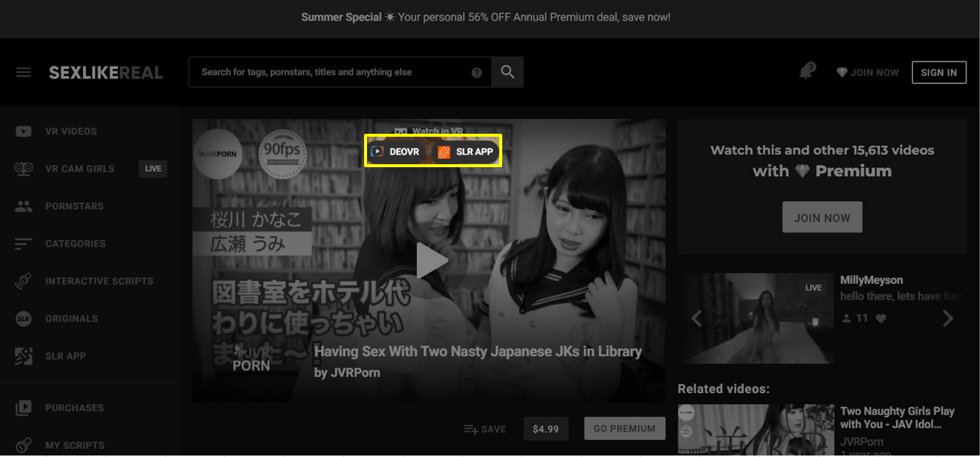Go to the next live cam with the right arrow
980x457 pixels.
[x=948, y=319]
